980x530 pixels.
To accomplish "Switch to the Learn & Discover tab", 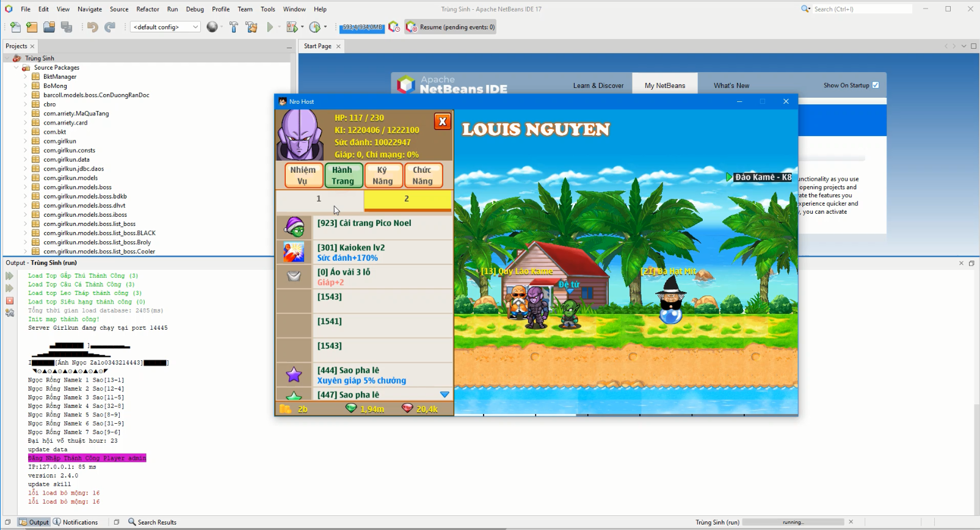I will coord(598,85).
